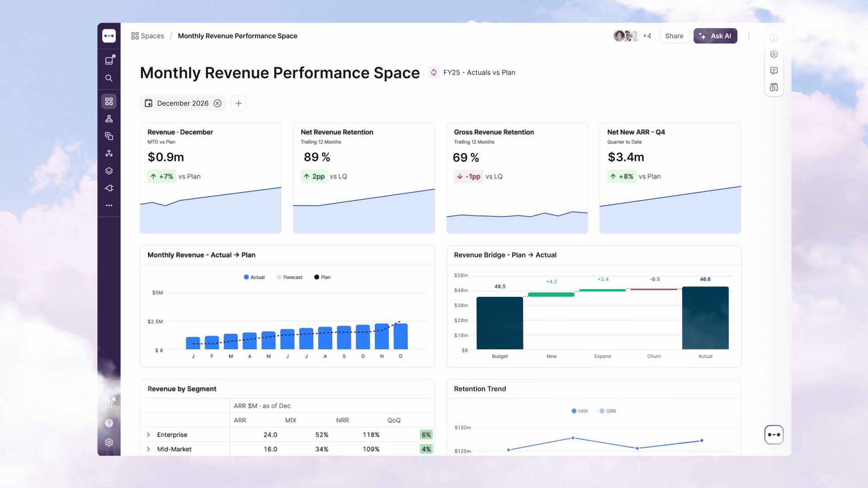Image resolution: width=868 pixels, height=488 pixels.
Task: Toggle the Forecast series legend
Action: (x=289, y=277)
